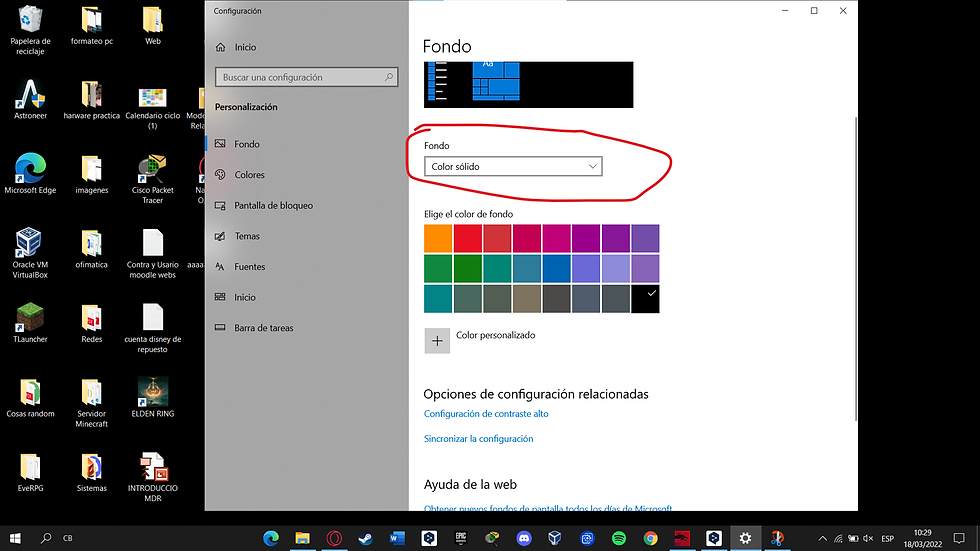Show hidden system tray icons
Image resolution: width=980 pixels, height=551 pixels.
coord(822,539)
